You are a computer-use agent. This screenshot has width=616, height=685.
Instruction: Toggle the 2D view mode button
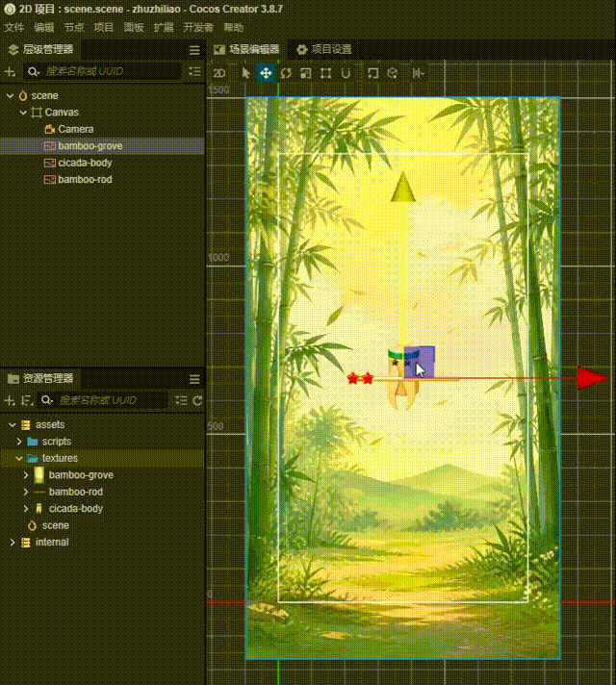[219, 73]
